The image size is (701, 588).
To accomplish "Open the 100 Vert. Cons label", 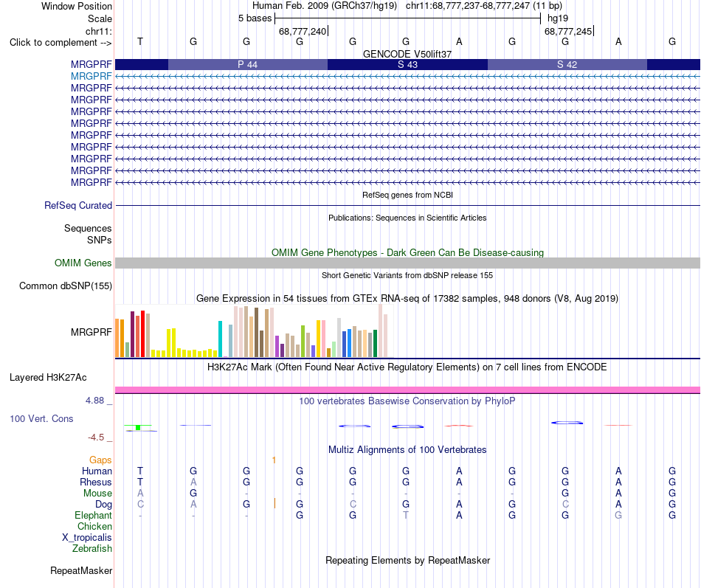I will 41,419.
